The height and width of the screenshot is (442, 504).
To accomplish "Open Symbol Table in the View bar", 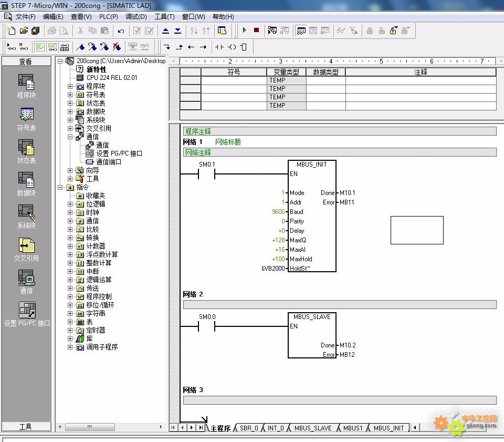I will point(26,119).
